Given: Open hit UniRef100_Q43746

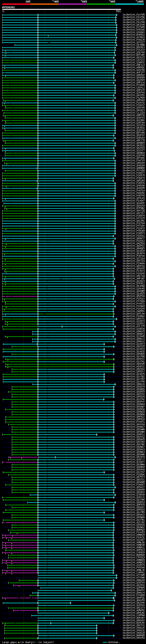Looking at the screenshot, I should click(134, 25).
